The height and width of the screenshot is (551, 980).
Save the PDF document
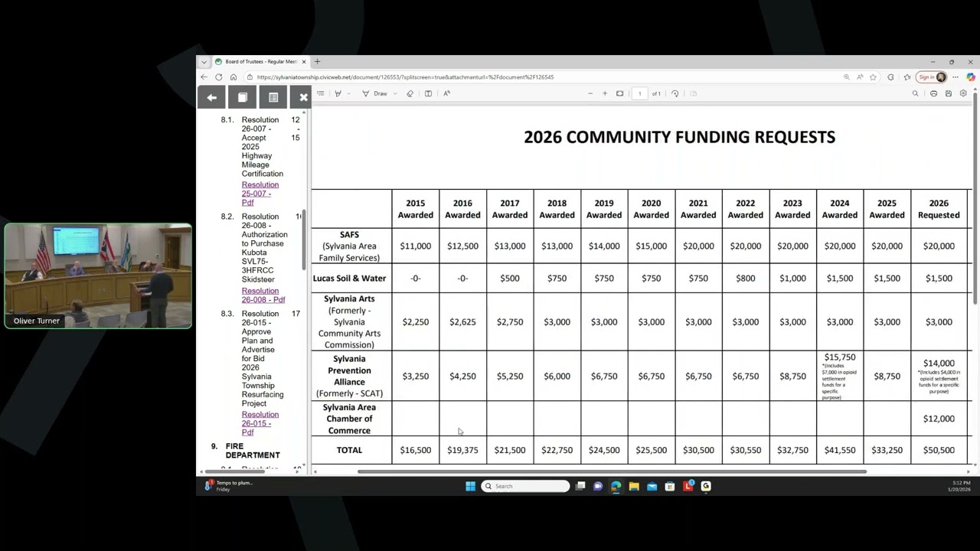(x=949, y=93)
